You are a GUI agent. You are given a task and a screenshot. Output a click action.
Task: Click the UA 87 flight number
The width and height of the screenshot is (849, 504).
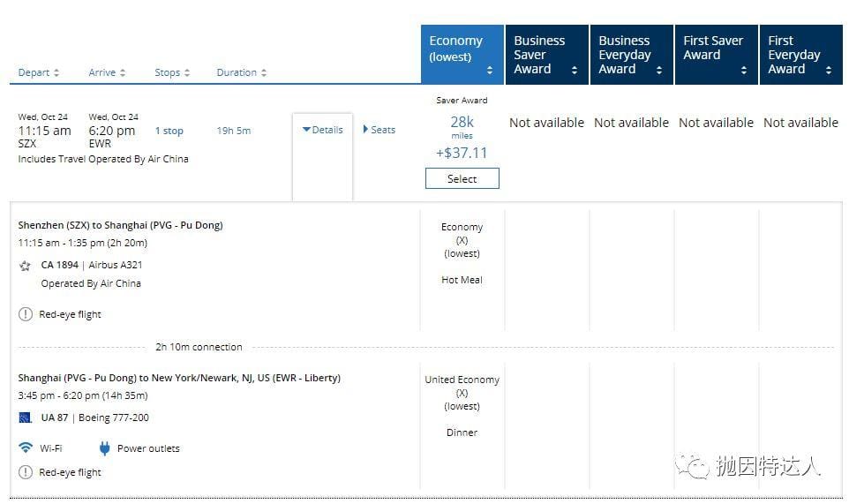[55, 417]
